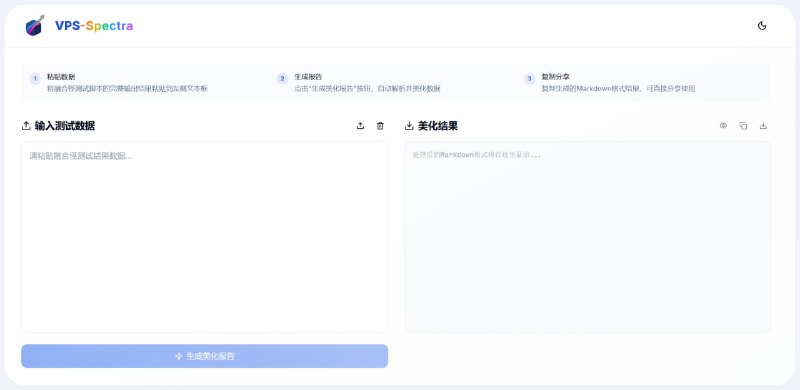This screenshot has width=800, height=390.
Task: Click the step 2 description below 生成报告
Action: coord(367,88)
